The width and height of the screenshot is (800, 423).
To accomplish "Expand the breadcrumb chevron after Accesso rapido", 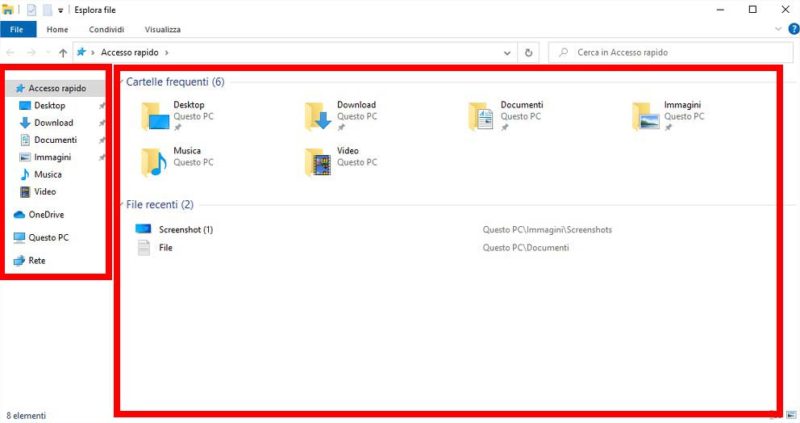I will (x=166, y=53).
